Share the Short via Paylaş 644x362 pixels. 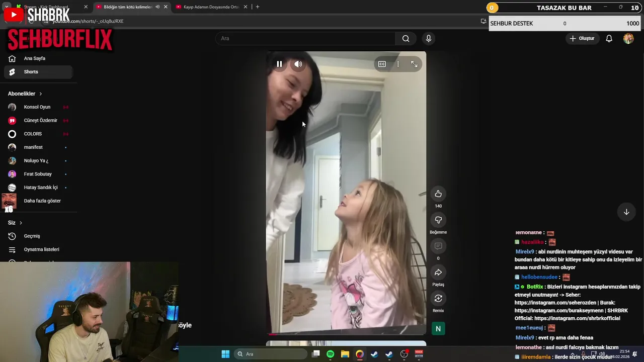(438, 273)
